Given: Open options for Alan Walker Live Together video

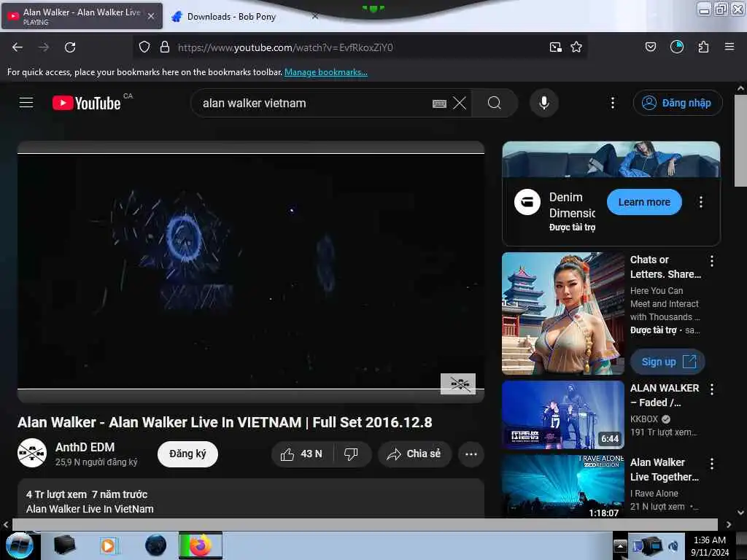Looking at the screenshot, I should (x=712, y=464).
